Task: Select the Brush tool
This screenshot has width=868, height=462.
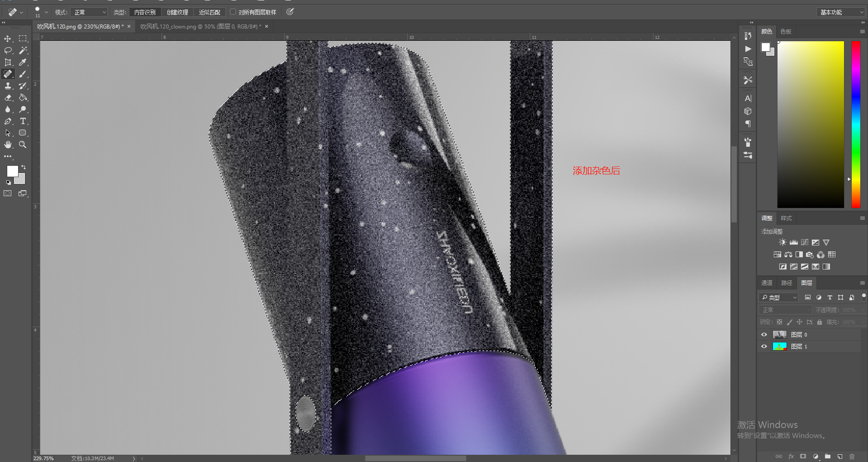Action: (x=23, y=74)
